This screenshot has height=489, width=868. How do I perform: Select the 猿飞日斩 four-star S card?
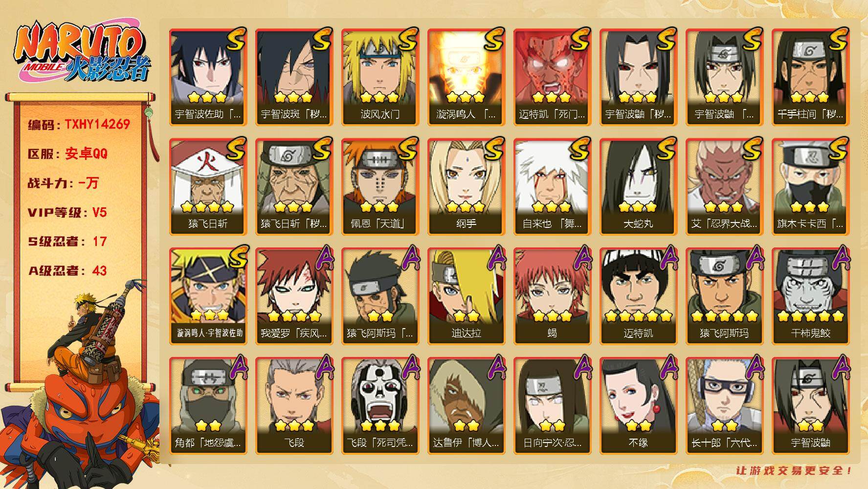click(208, 186)
